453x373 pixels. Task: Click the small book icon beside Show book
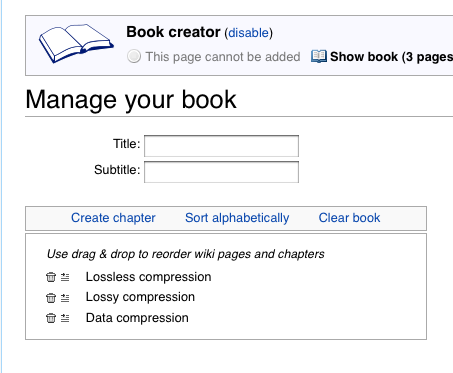(x=319, y=56)
